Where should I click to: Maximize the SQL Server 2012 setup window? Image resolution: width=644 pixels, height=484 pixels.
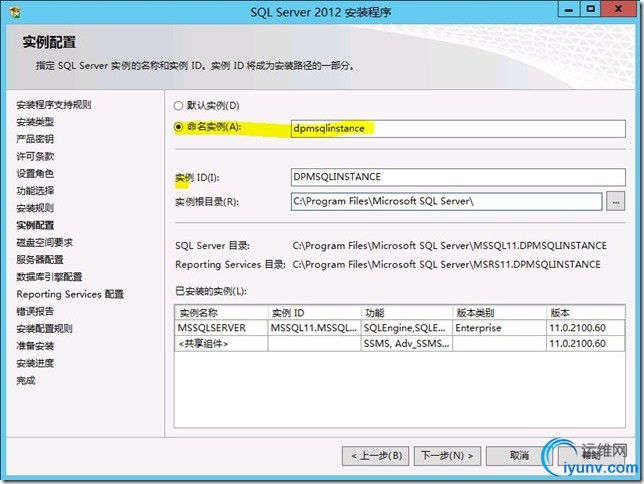590,9
